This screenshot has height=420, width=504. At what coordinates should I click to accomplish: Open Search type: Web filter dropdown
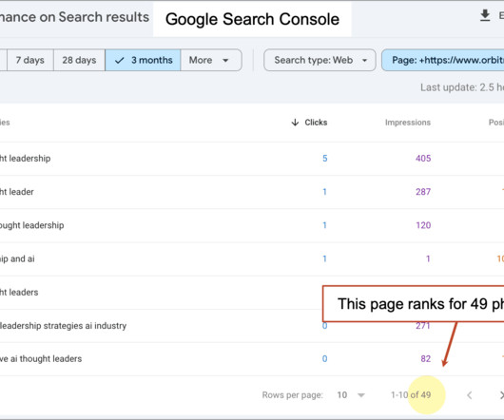[320, 60]
